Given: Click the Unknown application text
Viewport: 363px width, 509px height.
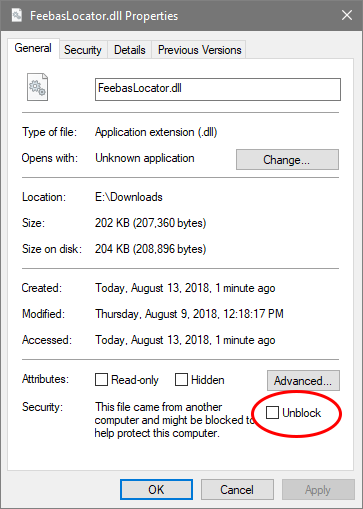Looking at the screenshot, I should (x=145, y=158).
